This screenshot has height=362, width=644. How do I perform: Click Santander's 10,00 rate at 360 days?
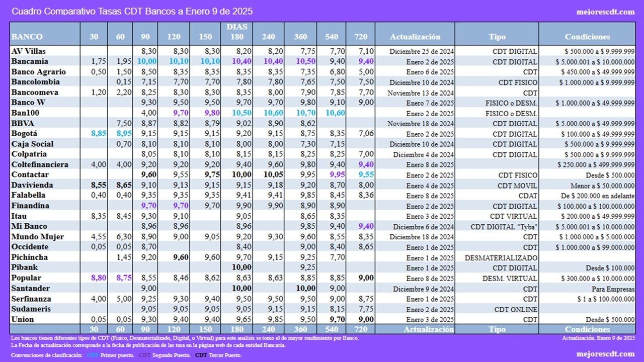(306, 288)
